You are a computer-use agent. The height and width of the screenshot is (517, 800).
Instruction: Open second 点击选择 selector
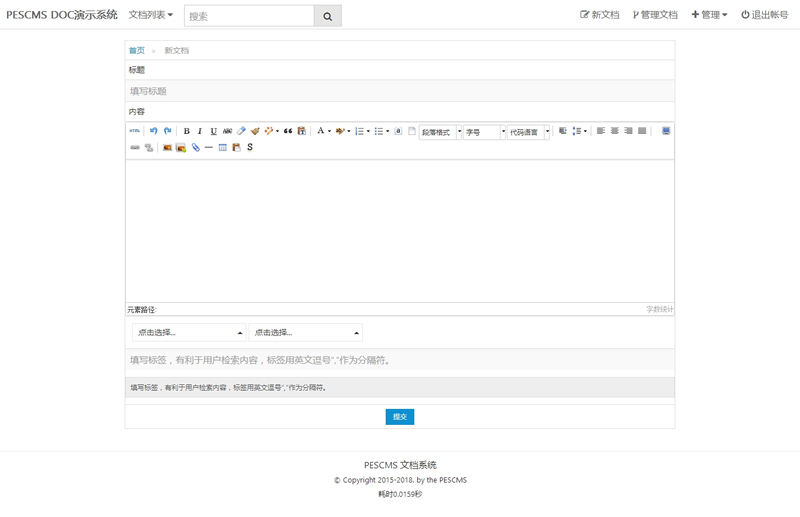coord(305,332)
